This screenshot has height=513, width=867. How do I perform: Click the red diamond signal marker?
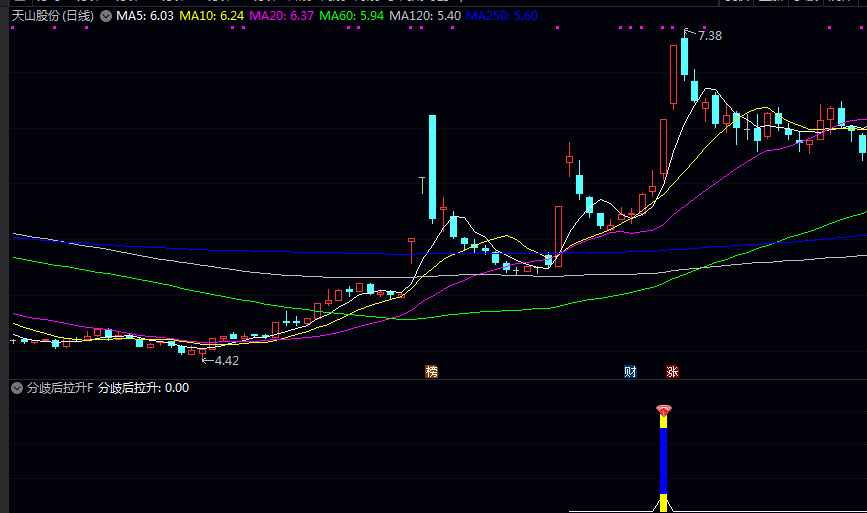point(664,410)
